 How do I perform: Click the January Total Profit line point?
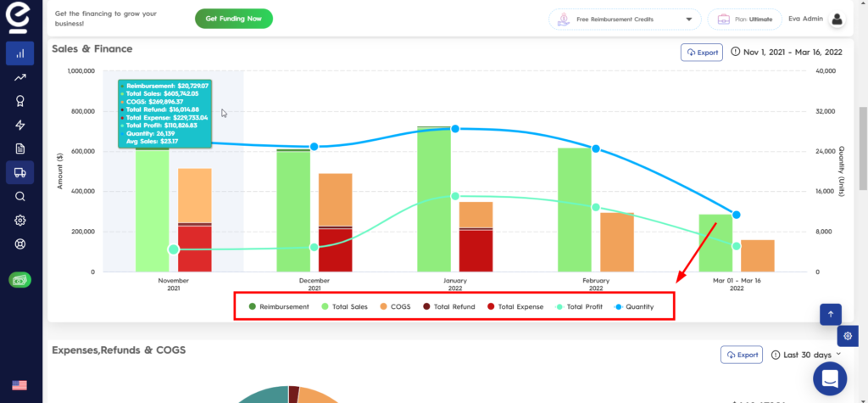click(455, 196)
